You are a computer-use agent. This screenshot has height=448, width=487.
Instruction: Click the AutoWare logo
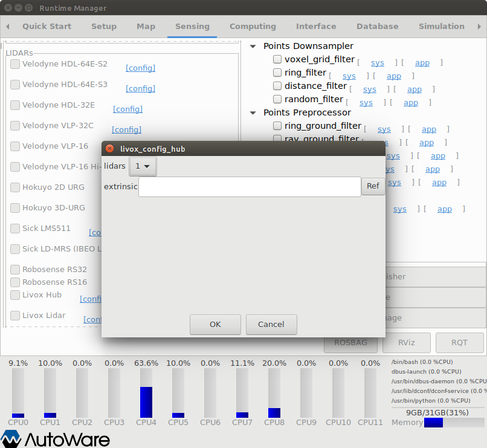point(55,439)
